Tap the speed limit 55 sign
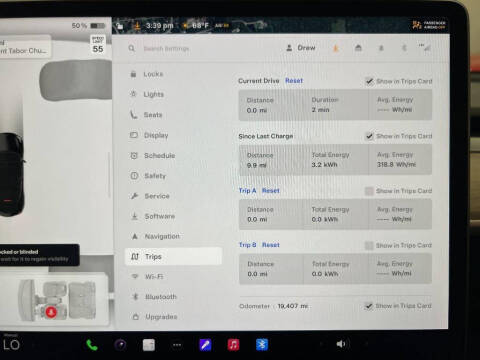Image resolution: width=480 pixels, height=360 pixels. coord(98,45)
